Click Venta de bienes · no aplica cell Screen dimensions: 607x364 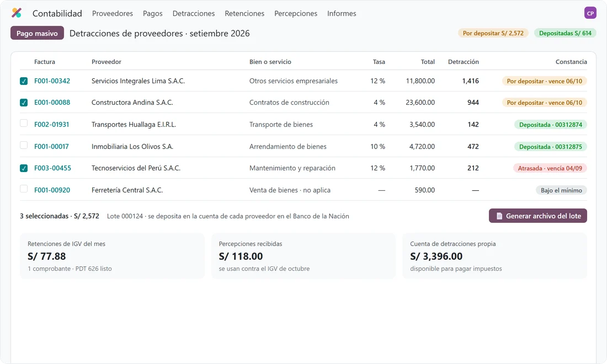pyautogui.click(x=290, y=190)
